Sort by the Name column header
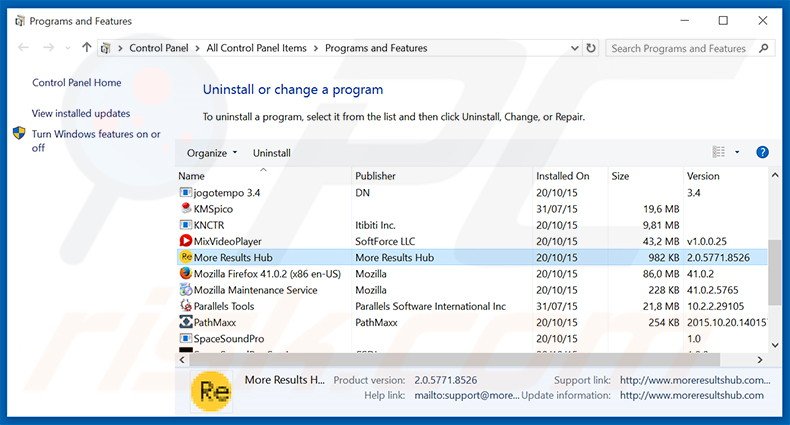This screenshot has height=425, width=790. 264,176
